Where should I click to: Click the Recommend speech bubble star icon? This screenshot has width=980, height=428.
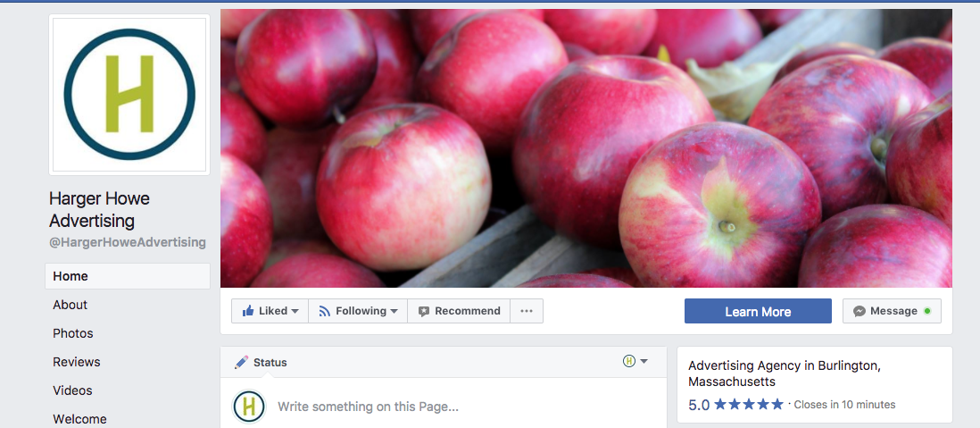pos(424,311)
